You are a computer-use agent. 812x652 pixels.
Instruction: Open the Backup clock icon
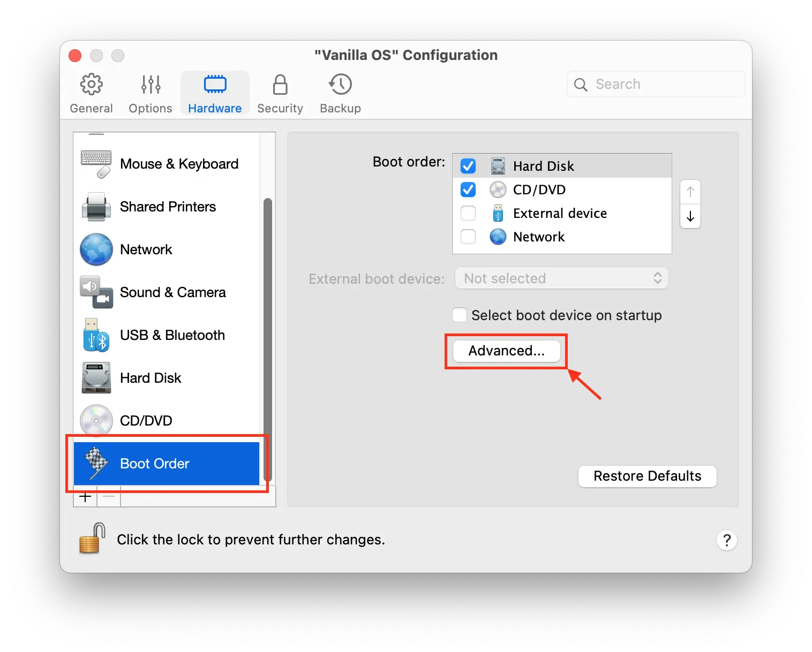340,84
